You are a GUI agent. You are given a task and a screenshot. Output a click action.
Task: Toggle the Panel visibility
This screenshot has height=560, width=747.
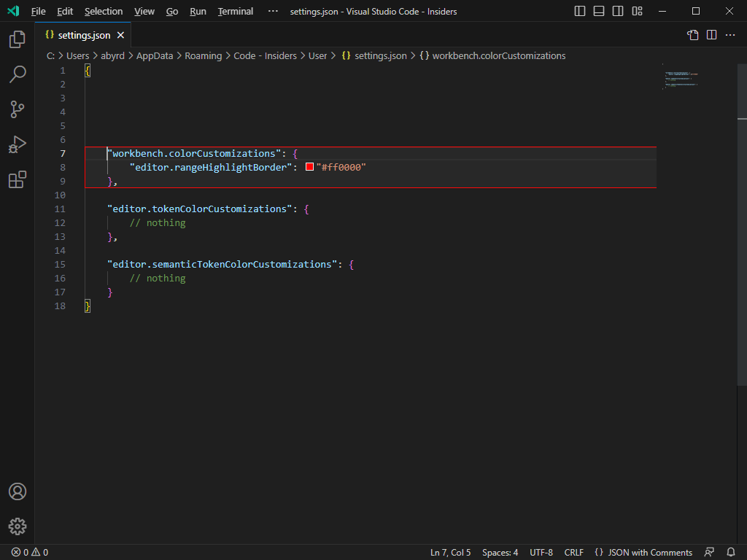tap(599, 11)
